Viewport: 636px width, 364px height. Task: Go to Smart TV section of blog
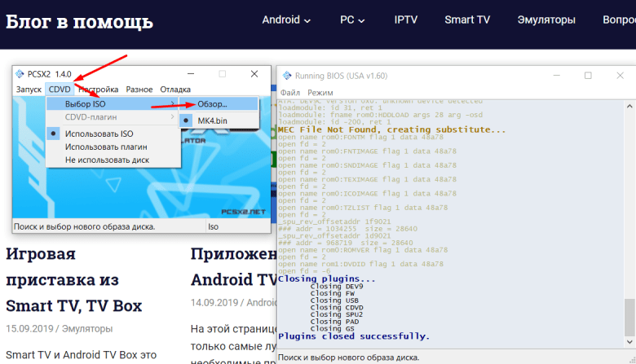pyautogui.click(x=467, y=20)
